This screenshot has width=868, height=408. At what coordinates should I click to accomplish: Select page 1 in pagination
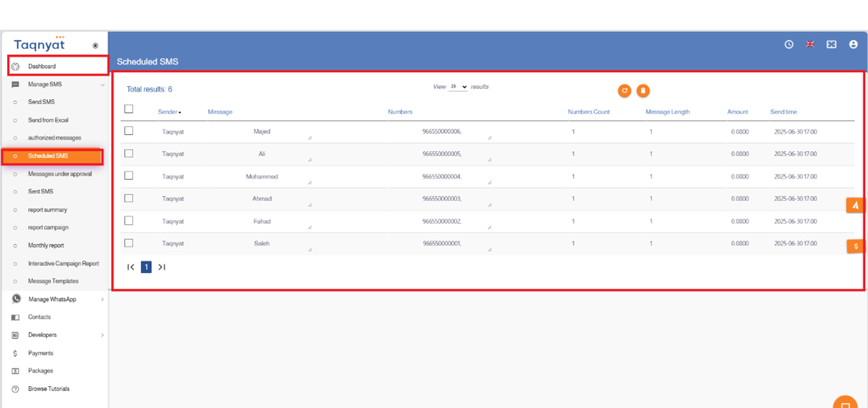(146, 267)
